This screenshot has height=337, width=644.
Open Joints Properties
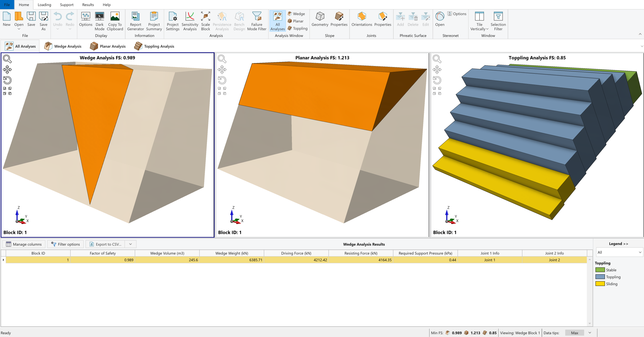click(x=383, y=19)
